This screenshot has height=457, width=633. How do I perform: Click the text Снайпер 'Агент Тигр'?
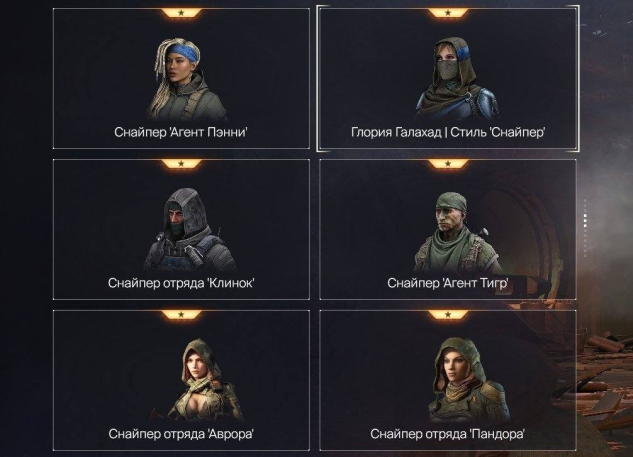tap(448, 283)
